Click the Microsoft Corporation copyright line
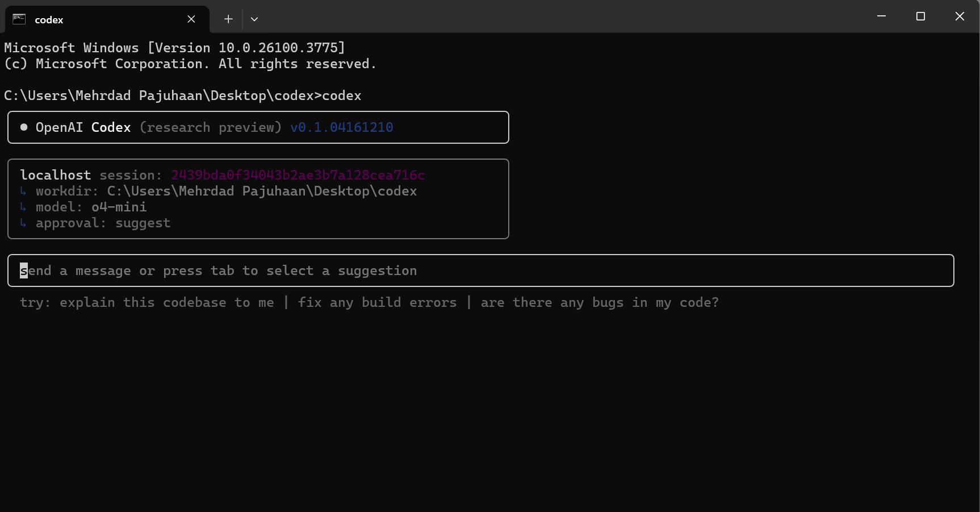This screenshot has width=980, height=512. pos(190,64)
